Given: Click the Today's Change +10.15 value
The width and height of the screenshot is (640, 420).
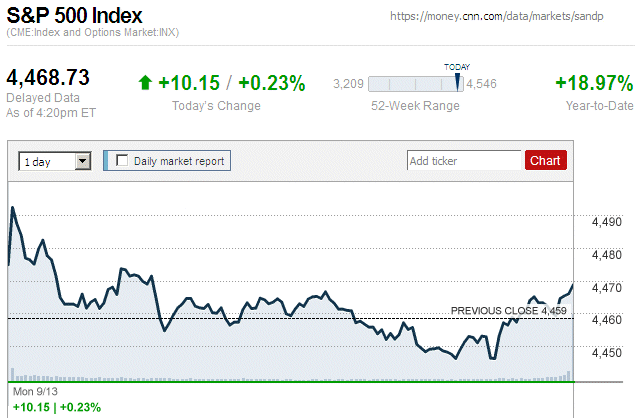Looking at the screenshot, I should click(190, 83).
